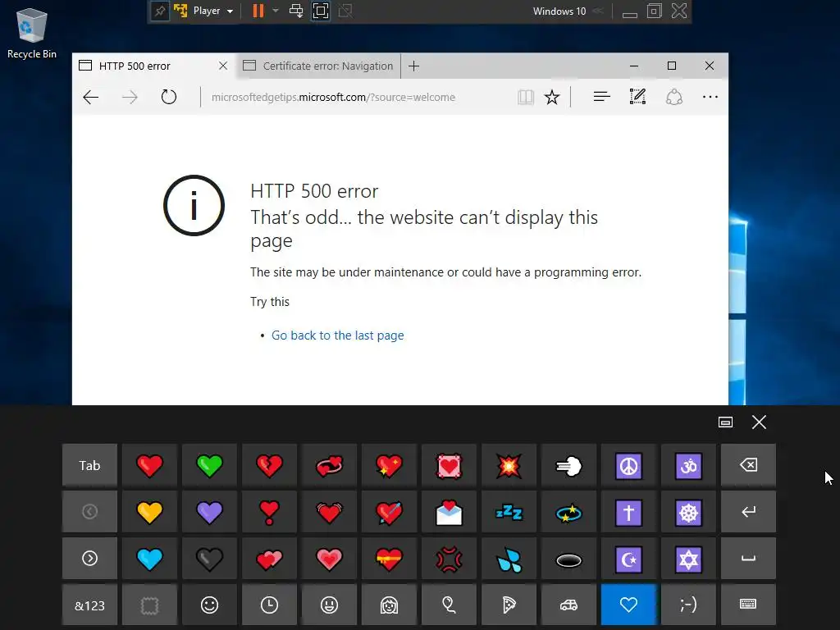The image size is (840, 630).
Task: Go to next emoji page arrow
Action: point(89,559)
